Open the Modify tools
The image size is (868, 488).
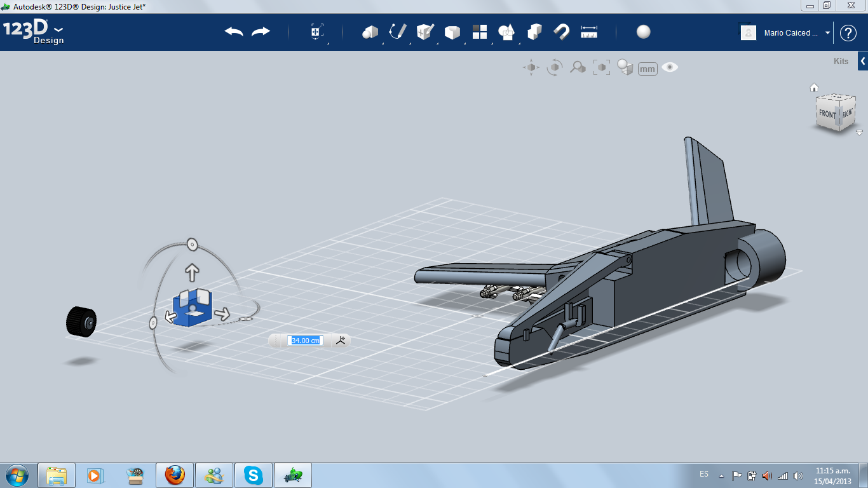tap(452, 32)
